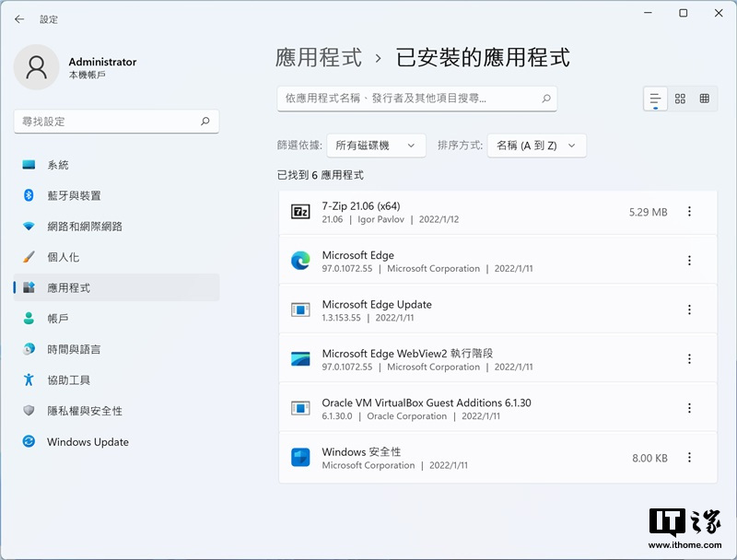Click the back arrow in title bar
This screenshot has height=560, width=737.
tap(19, 18)
